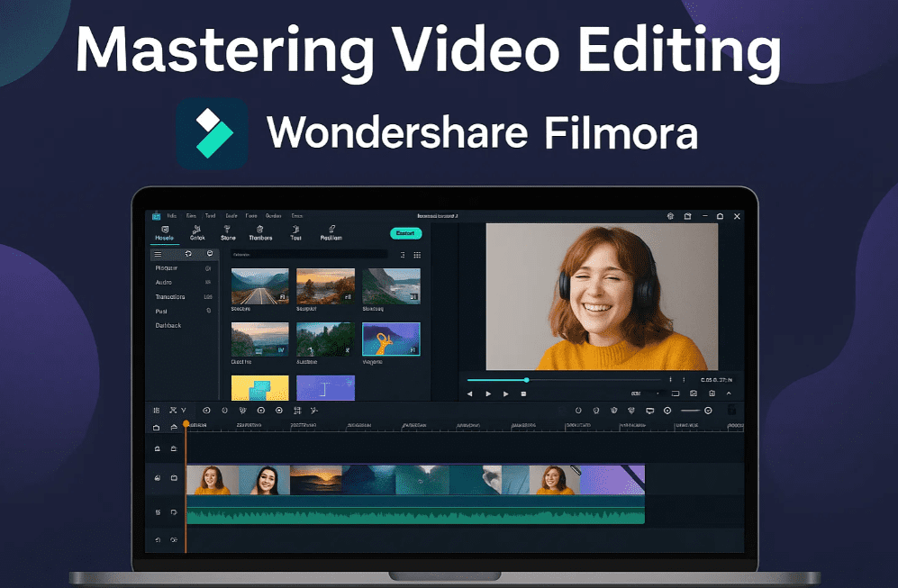
Task: Select the mountain road media thumbnail
Action: [x=259, y=285]
